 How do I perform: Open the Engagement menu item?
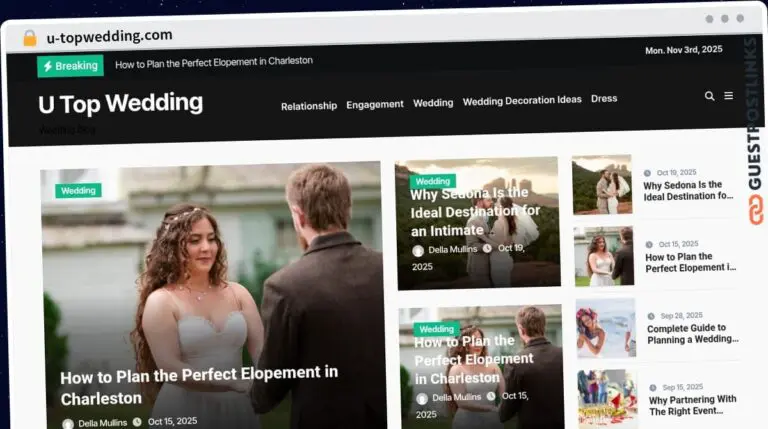pos(375,104)
